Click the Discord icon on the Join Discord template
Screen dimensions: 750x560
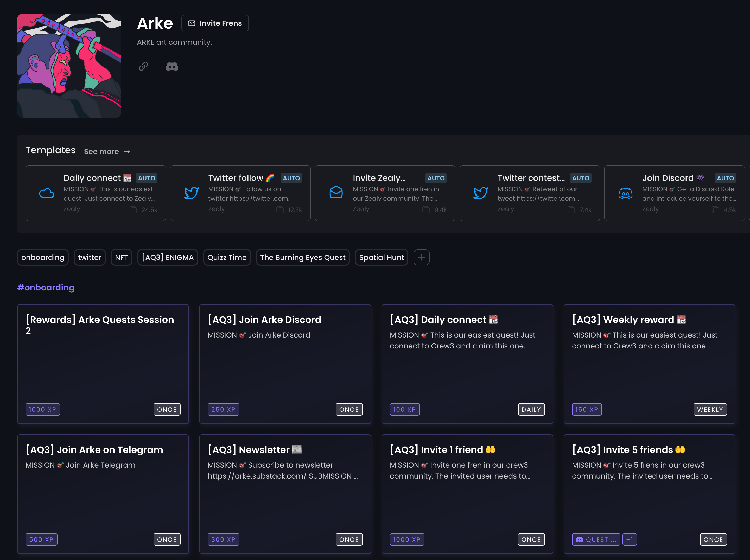click(625, 193)
